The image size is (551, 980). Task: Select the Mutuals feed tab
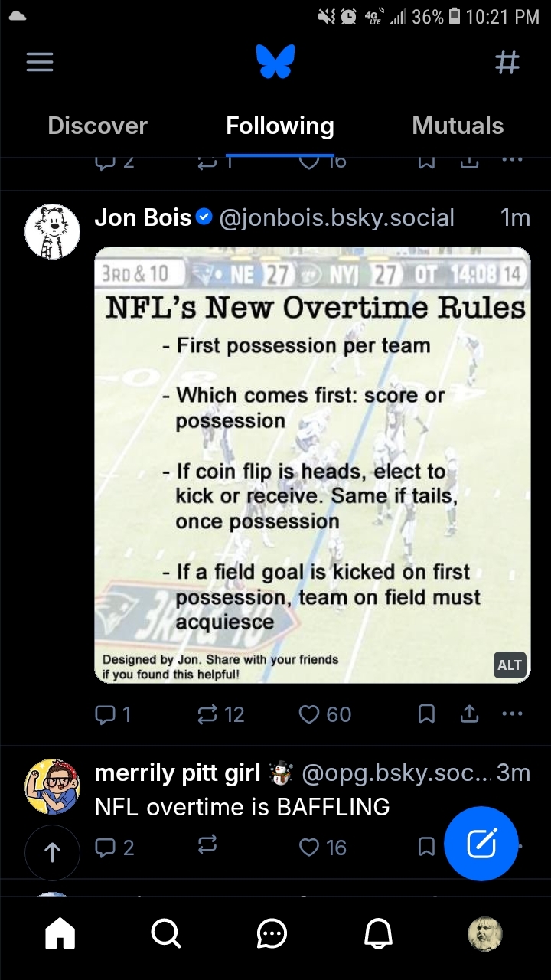pos(458,126)
